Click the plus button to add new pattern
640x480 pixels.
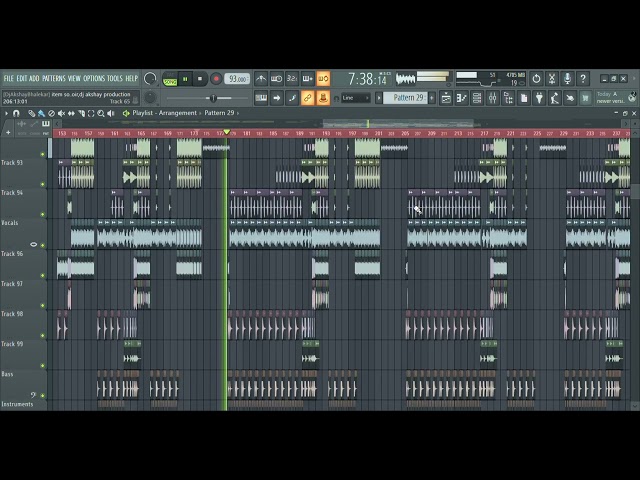[432, 98]
